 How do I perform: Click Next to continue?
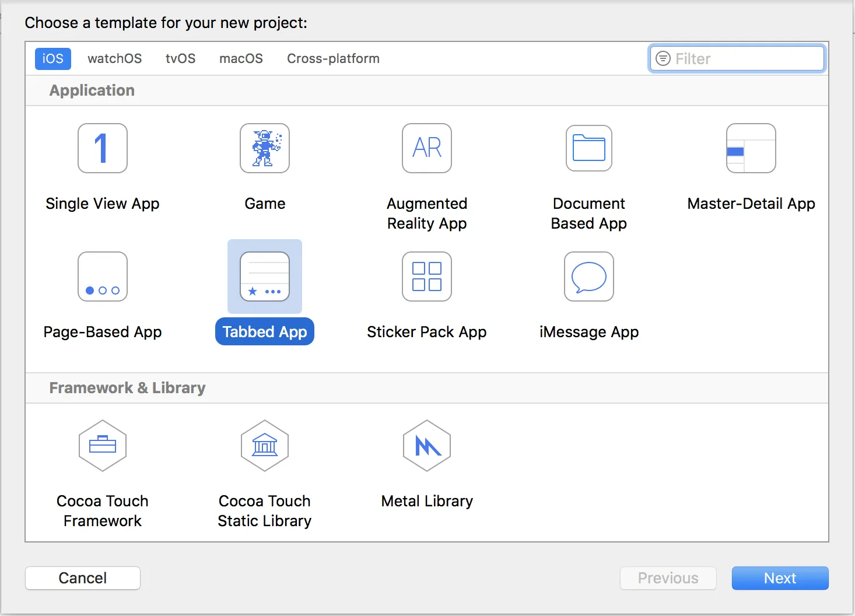[x=780, y=578]
